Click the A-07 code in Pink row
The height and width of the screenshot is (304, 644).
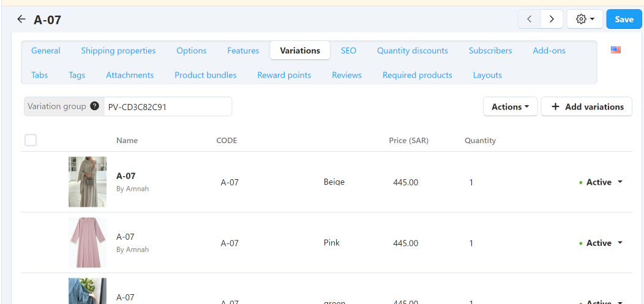(x=230, y=243)
